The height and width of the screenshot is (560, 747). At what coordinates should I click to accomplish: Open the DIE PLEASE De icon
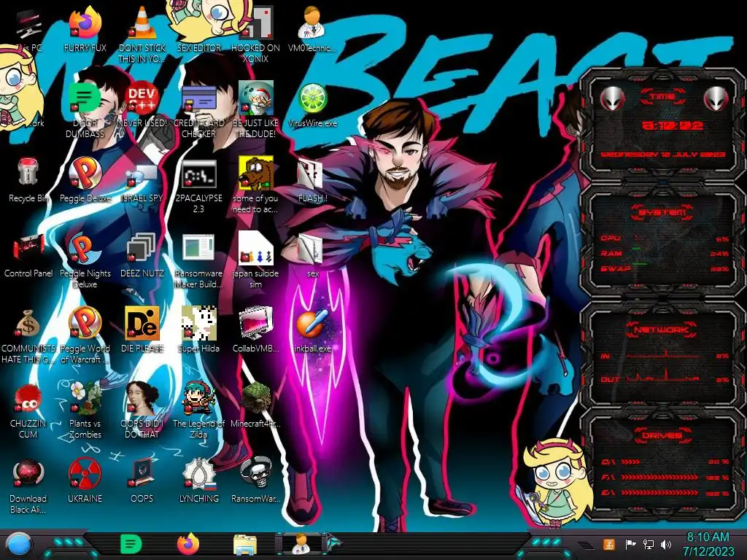pyautogui.click(x=142, y=330)
